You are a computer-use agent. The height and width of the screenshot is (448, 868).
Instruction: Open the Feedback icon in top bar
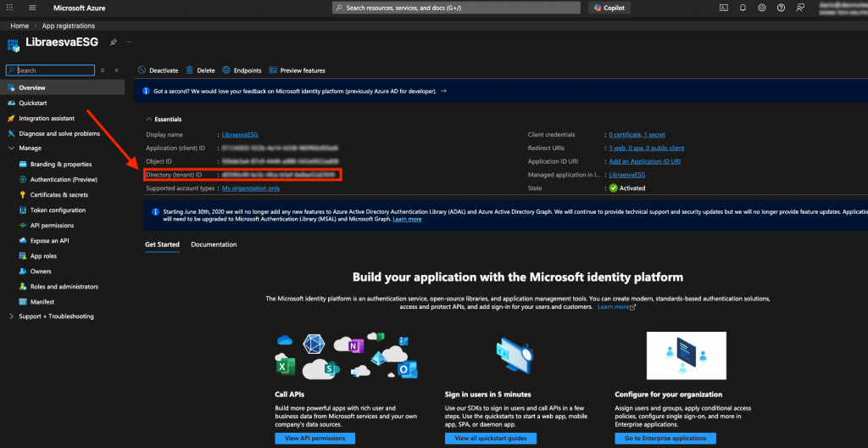pos(800,8)
